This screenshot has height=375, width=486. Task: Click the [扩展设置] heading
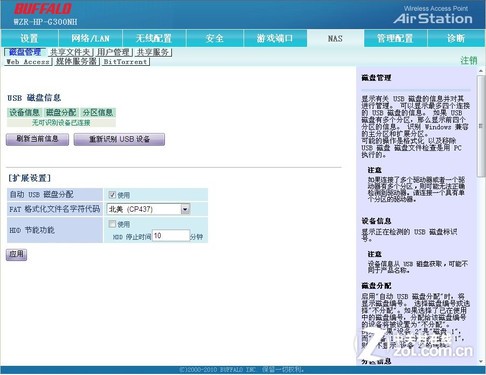coord(30,178)
